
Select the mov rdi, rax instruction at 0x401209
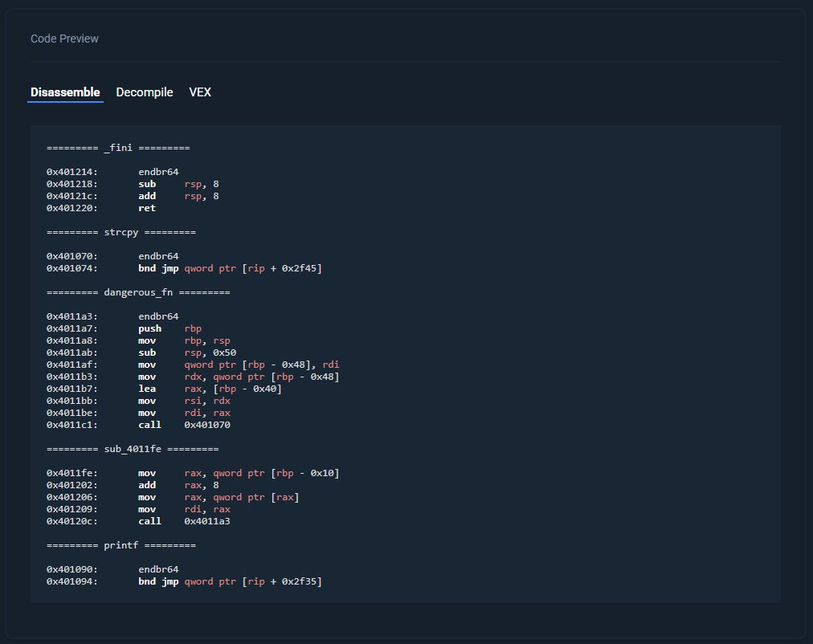pyautogui.click(x=171, y=508)
